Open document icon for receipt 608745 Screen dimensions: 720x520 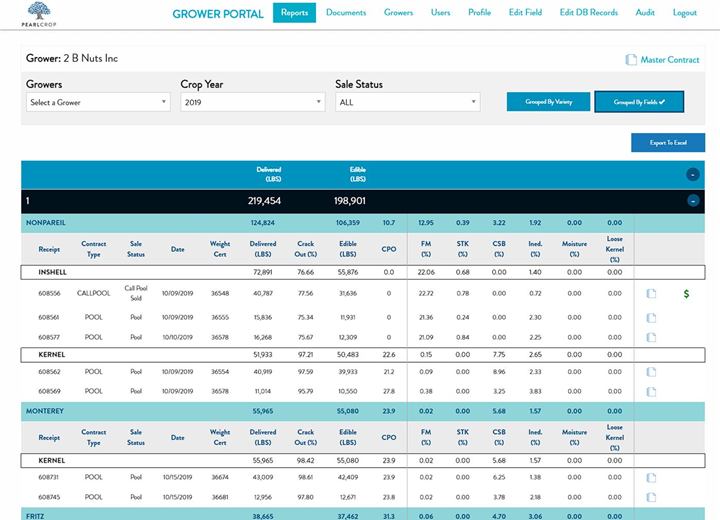(x=651, y=497)
